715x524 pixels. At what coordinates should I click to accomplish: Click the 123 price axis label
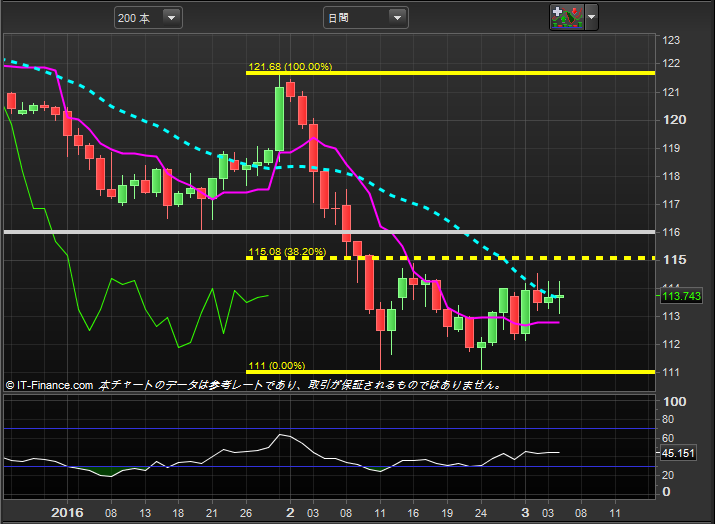coord(671,40)
